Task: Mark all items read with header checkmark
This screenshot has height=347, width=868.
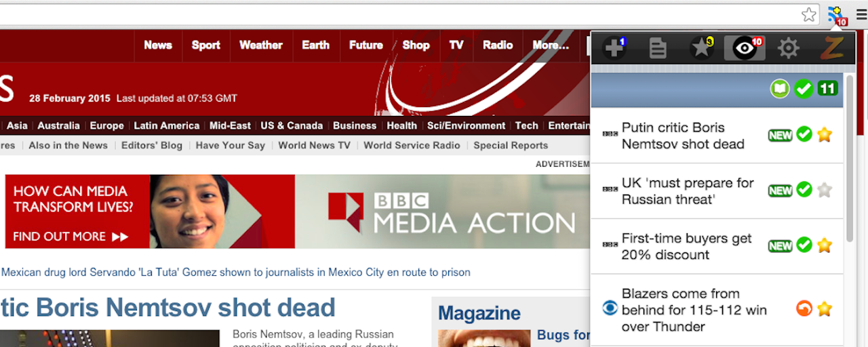Action: [x=804, y=88]
